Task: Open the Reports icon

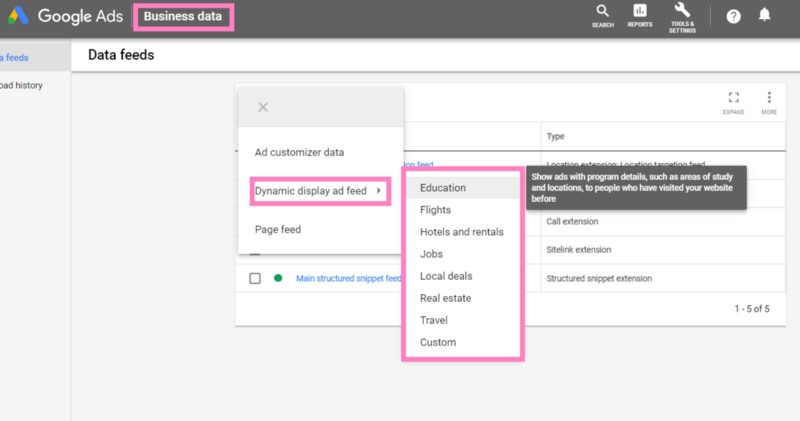Action: 640,16
